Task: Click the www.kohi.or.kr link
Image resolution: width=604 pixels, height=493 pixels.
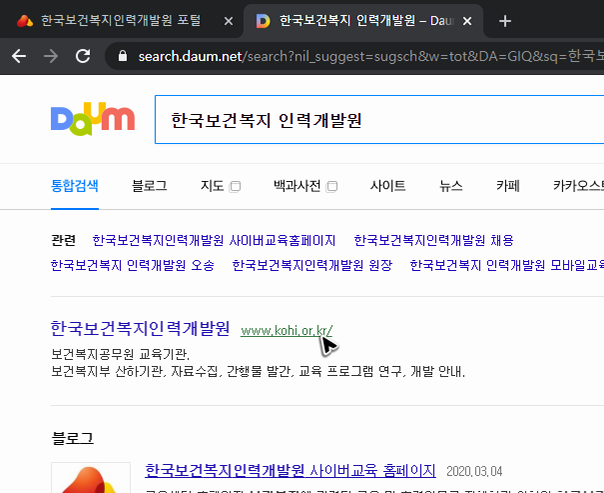Action: click(x=287, y=330)
